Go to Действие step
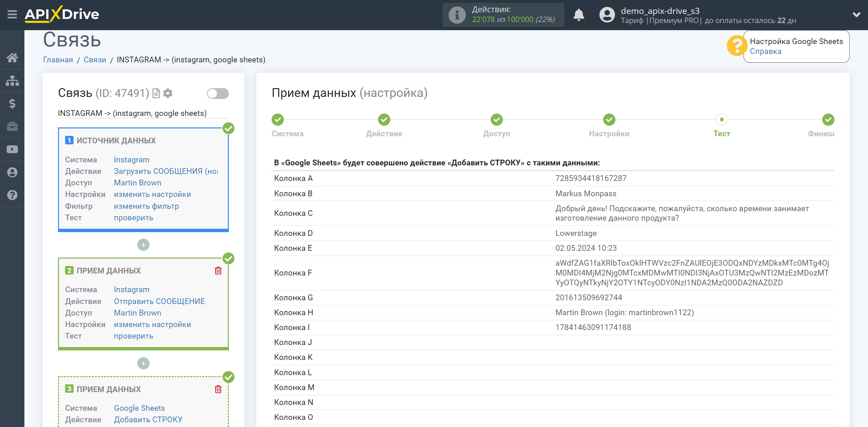 (x=384, y=120)
